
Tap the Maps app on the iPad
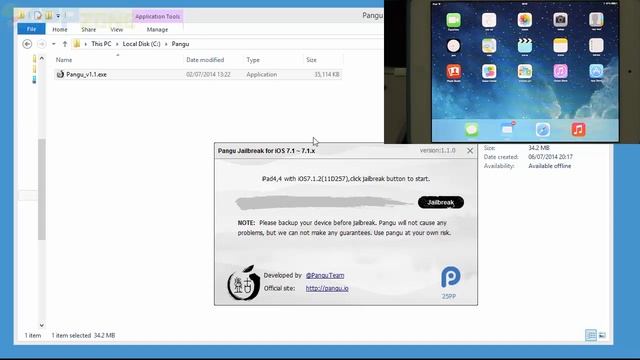click(489, 46)
